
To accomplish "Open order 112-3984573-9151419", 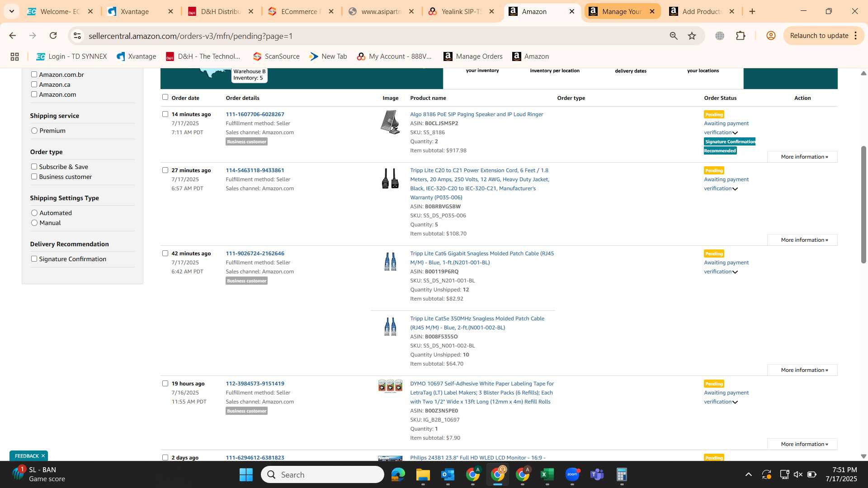I will point(255,384).
